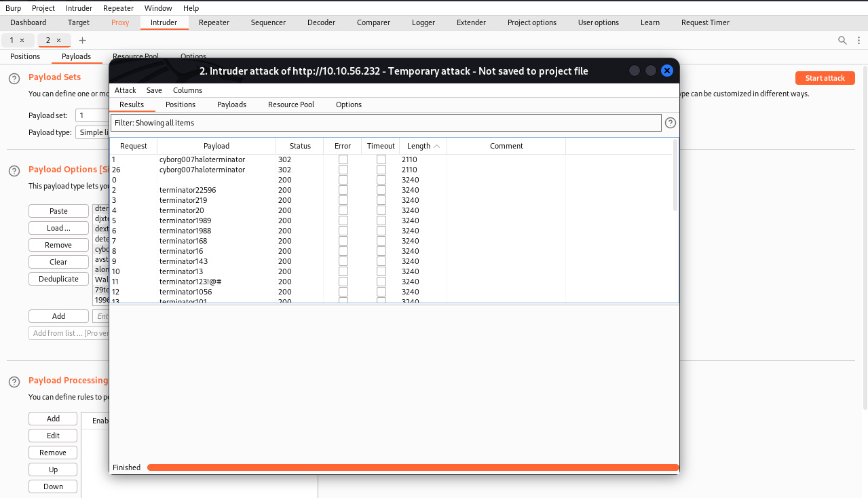Select the terminator1988 result row
Image resolution: width=868 pixels, height=498 pixels.
click(391, 231)
